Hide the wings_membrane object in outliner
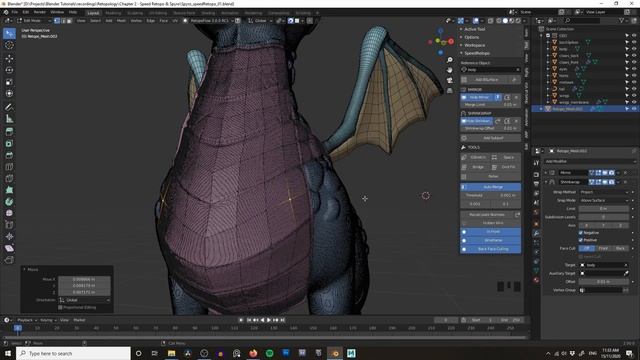The width and height of the screenshot is (640, 360). pyautogui.click(x=634, y=102)
